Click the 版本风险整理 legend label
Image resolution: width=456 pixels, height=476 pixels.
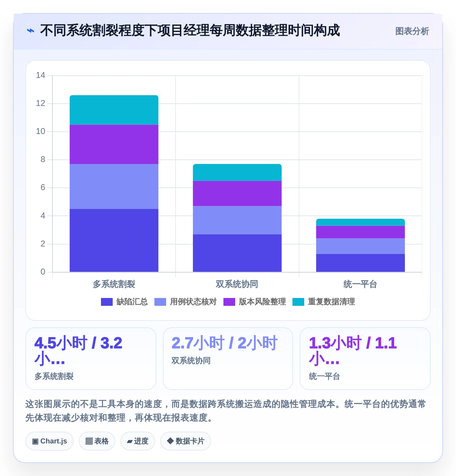pyautogui.click(x=262, y=302)
